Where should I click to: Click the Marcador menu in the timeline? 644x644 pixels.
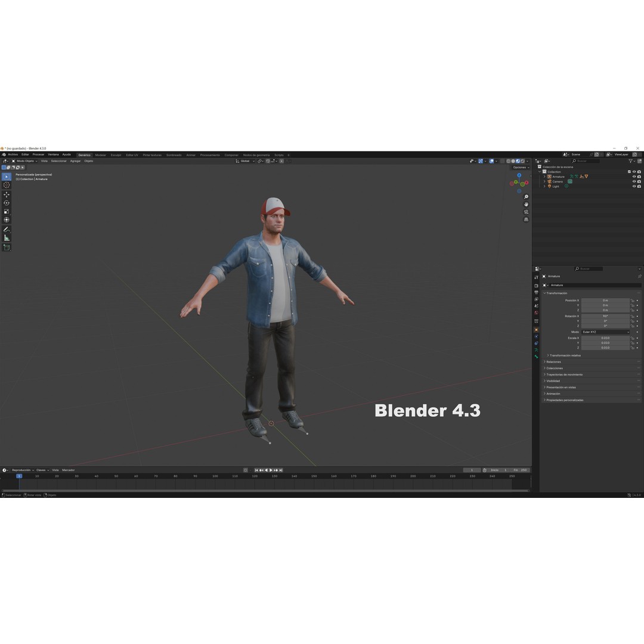69,470
